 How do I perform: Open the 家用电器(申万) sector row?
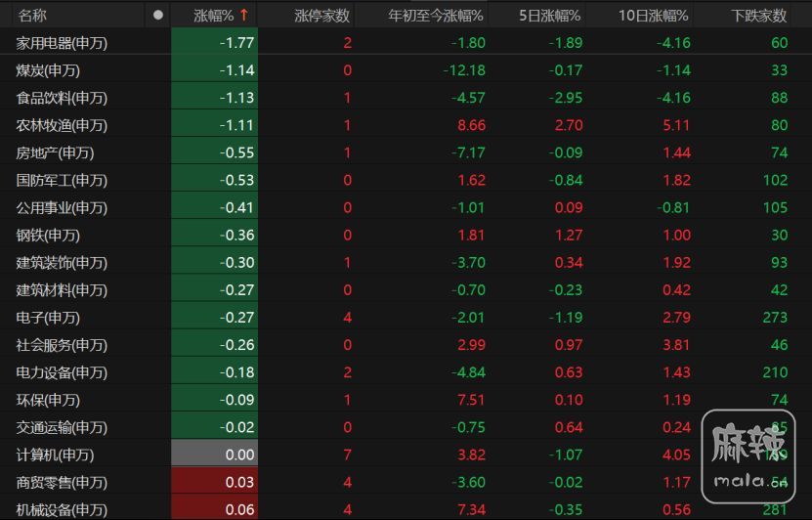click(62, 43)
